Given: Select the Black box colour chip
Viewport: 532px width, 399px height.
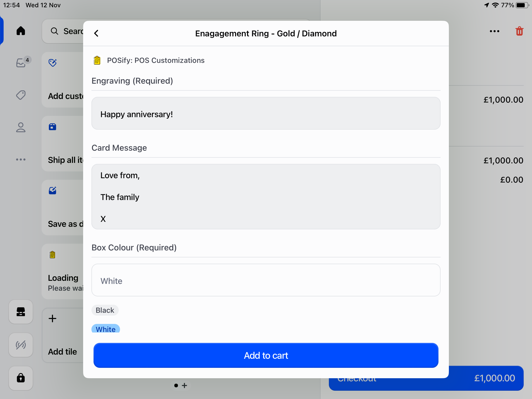Looking at the screenshot, I should coord(105,310).
